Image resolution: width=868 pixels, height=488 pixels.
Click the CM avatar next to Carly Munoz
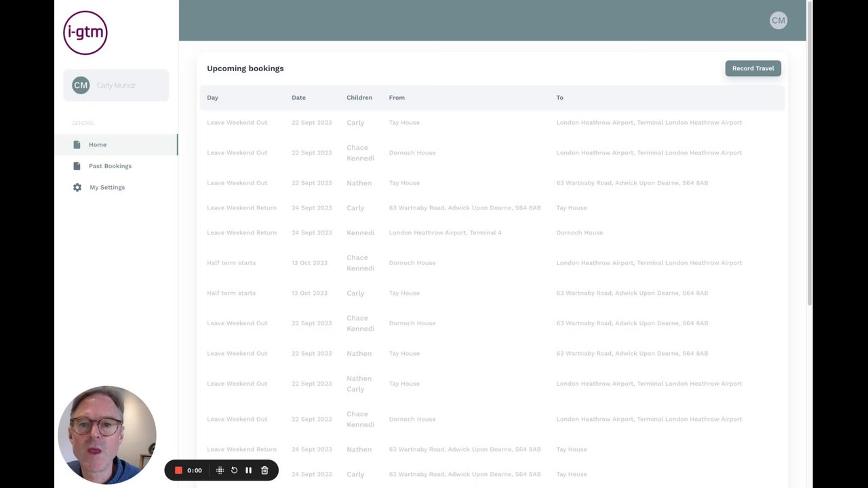[x=81, y=85]
